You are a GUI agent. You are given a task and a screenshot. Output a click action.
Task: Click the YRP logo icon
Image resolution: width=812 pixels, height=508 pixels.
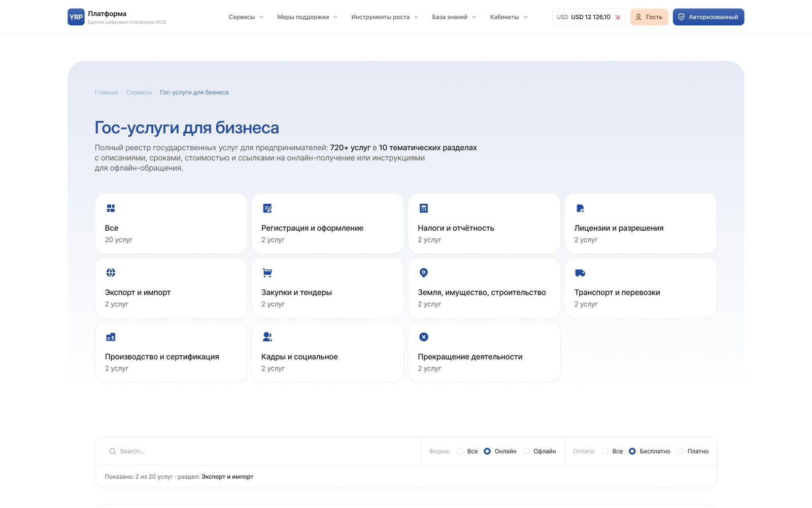click(x=76, y=17)
